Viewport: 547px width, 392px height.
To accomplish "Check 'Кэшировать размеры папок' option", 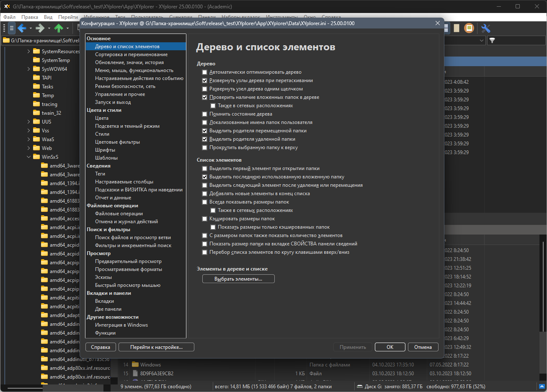I will coord(204,219).
